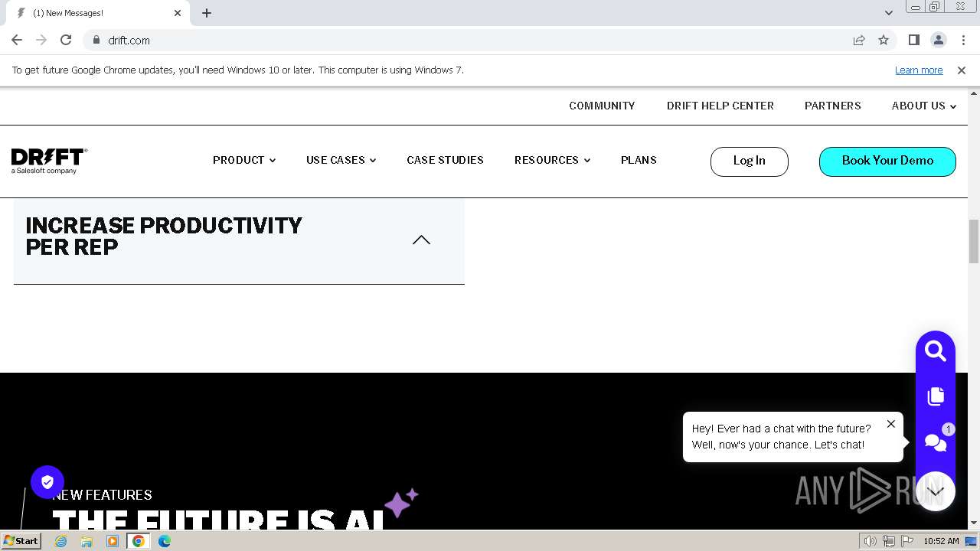Screen dimensions: 980x551
Task: Open Chrome three-dot menu
Action: (x=962, y=40)
